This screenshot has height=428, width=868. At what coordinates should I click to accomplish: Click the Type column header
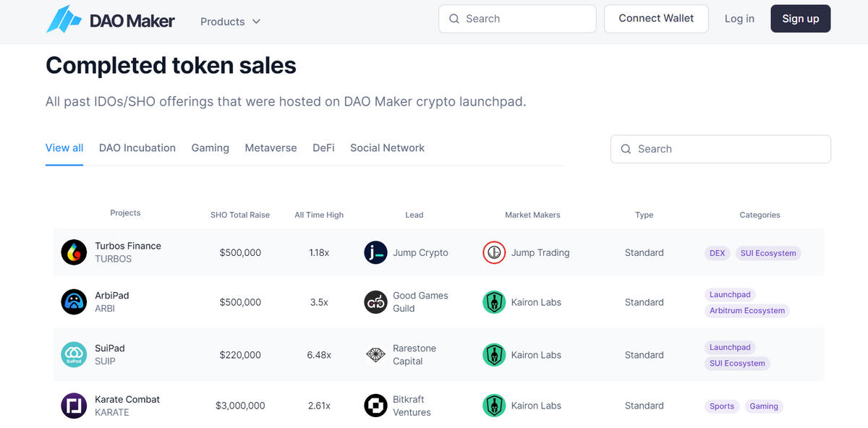[644, 215]
